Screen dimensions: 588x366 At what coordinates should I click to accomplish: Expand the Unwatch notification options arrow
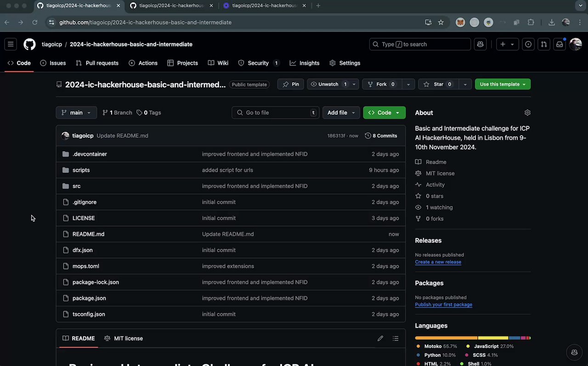pos(354,84)
